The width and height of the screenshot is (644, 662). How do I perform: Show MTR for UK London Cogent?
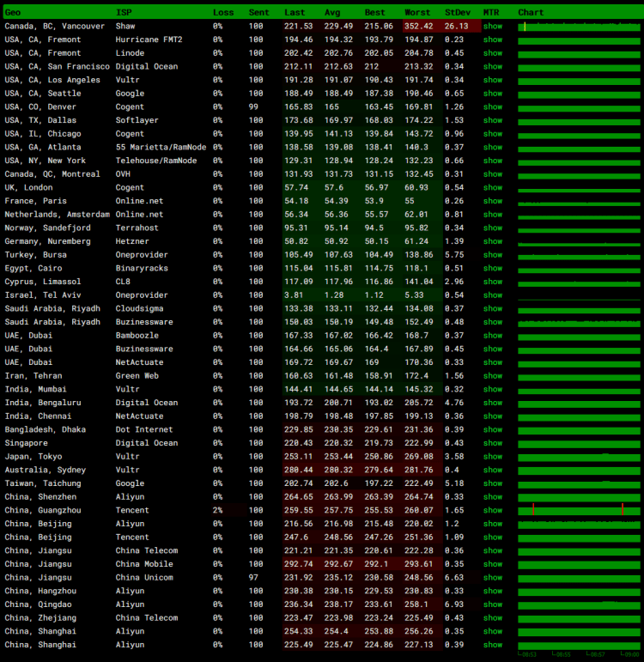pos(493,188)
